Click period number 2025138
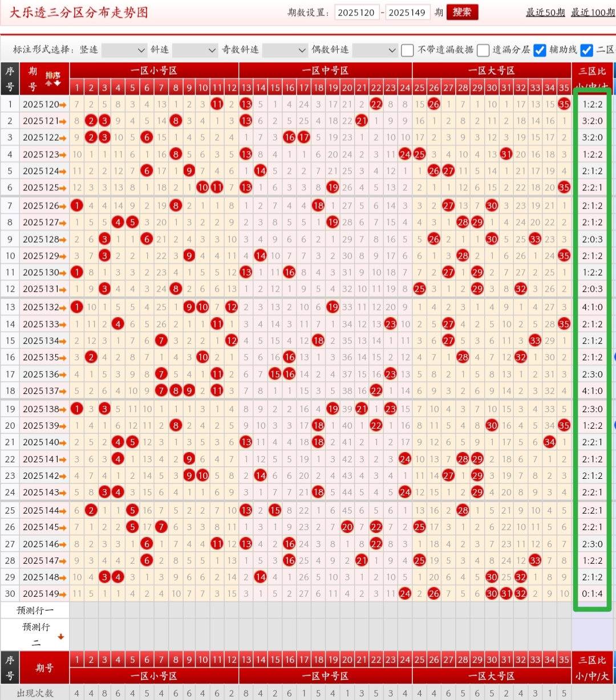The height and width of the screenshot is (700, 616). point(40,409)
